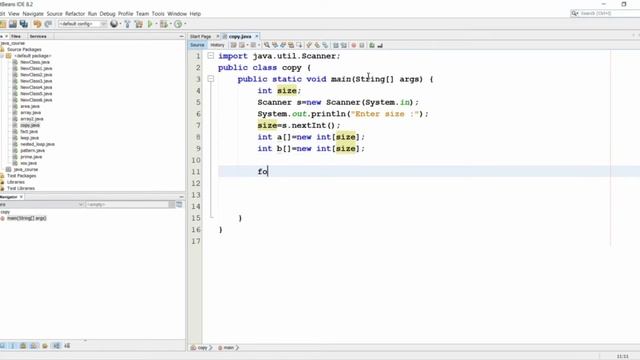Click the Find Previous Occurrence icon
The image size is (640, 360).
[275, 45]
